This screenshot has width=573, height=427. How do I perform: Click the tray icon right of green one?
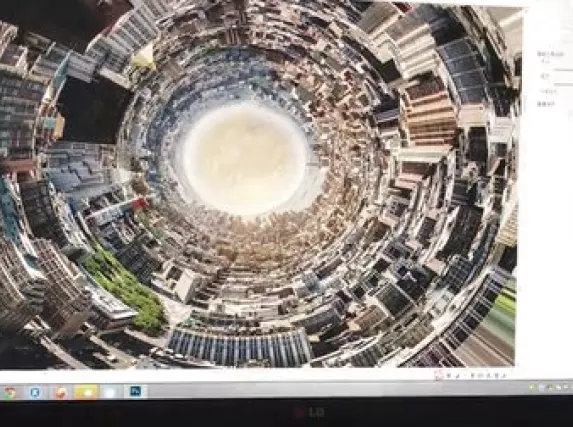pyautogui.click(x=542, y=387)
